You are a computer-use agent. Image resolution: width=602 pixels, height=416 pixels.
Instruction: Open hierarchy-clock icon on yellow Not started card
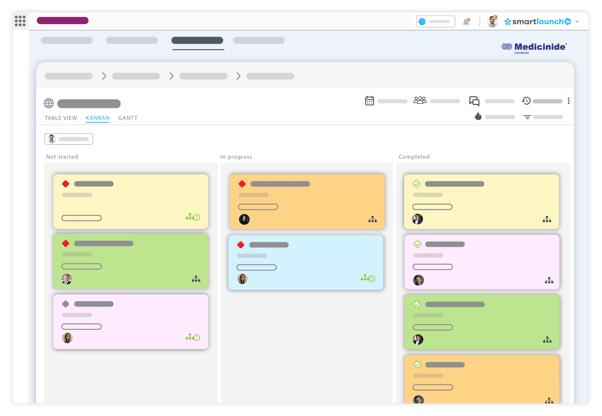click(x=193, y=217)
